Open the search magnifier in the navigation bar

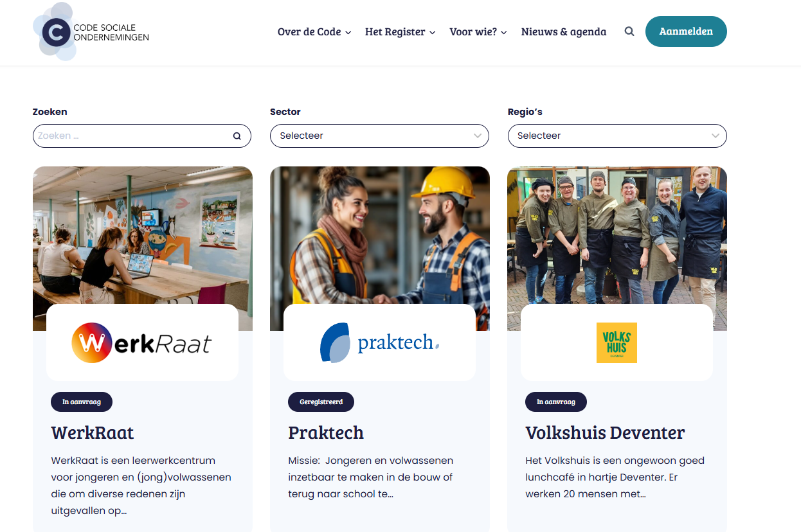coord(629,31)
